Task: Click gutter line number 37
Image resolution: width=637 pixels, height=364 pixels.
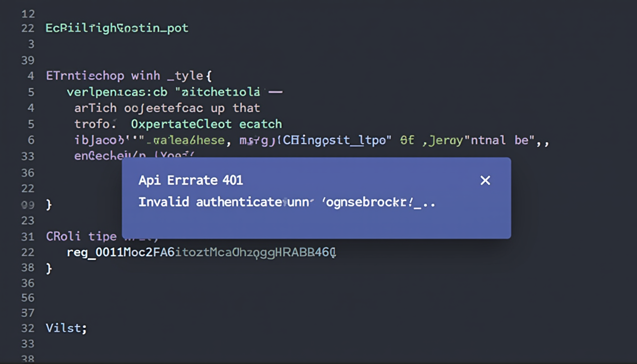Action: 28,313
